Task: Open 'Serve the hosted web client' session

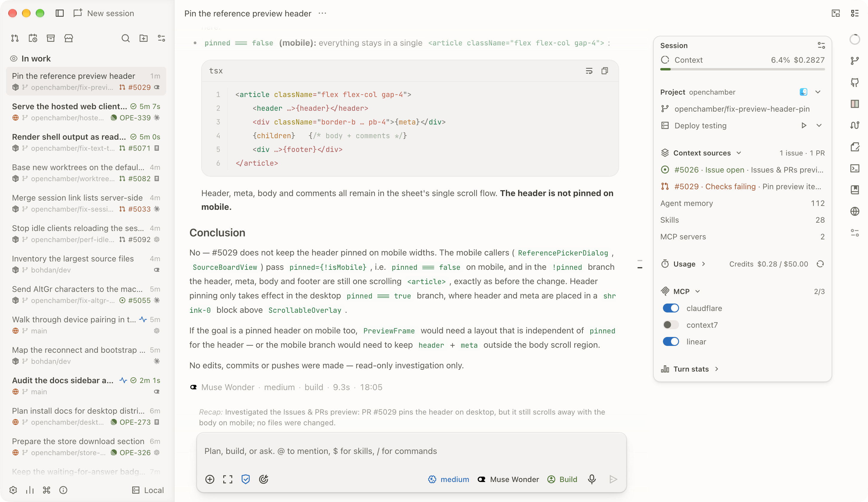Action: pos(86,112)
